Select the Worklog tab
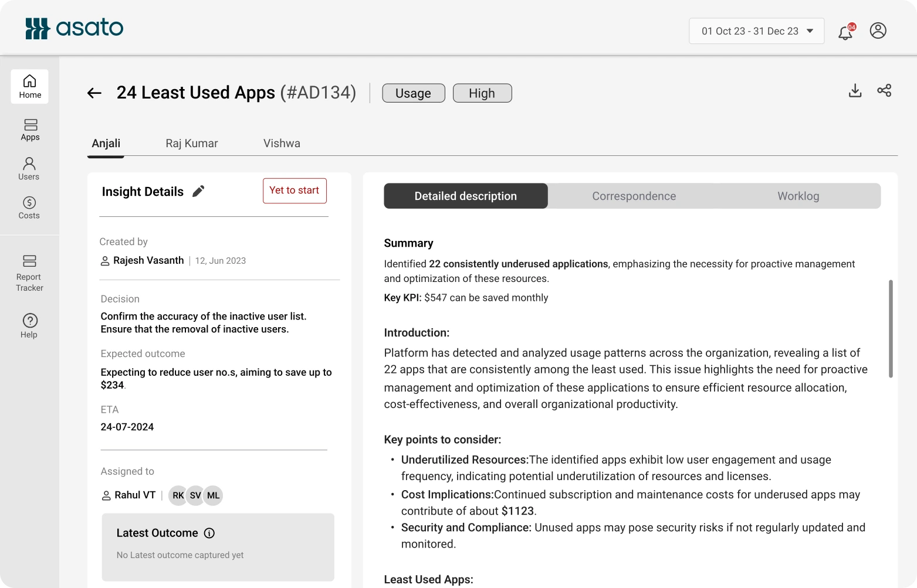917x588 pixels. 798,196
